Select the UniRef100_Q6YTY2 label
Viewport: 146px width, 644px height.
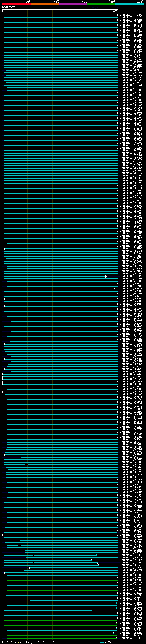coord(131,70)
